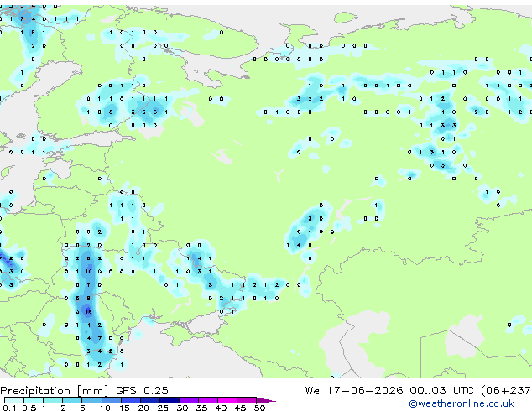Click the legend swatch between 2 and 5
Screen dimensions: 532x411
[x=72, y=400]
